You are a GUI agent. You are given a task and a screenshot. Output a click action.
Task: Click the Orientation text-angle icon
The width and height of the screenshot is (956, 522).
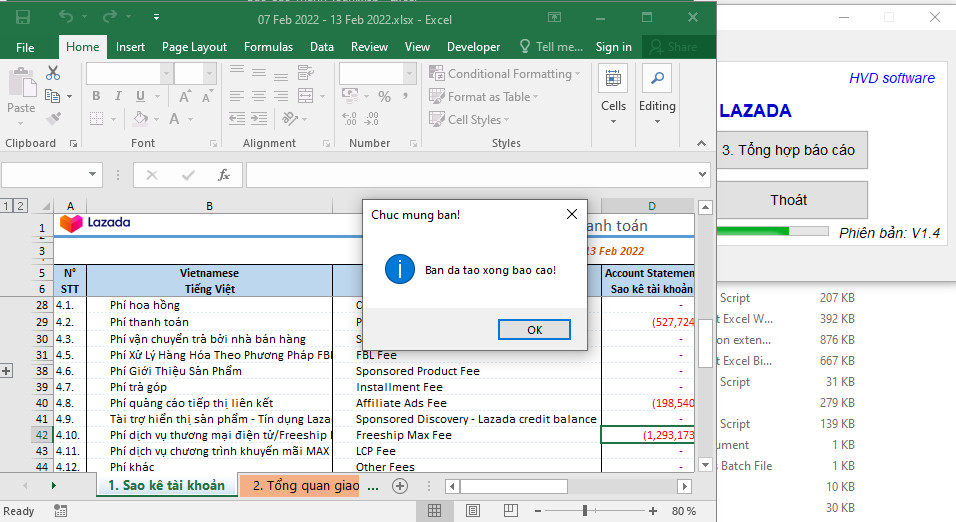(x=290, y=118)
